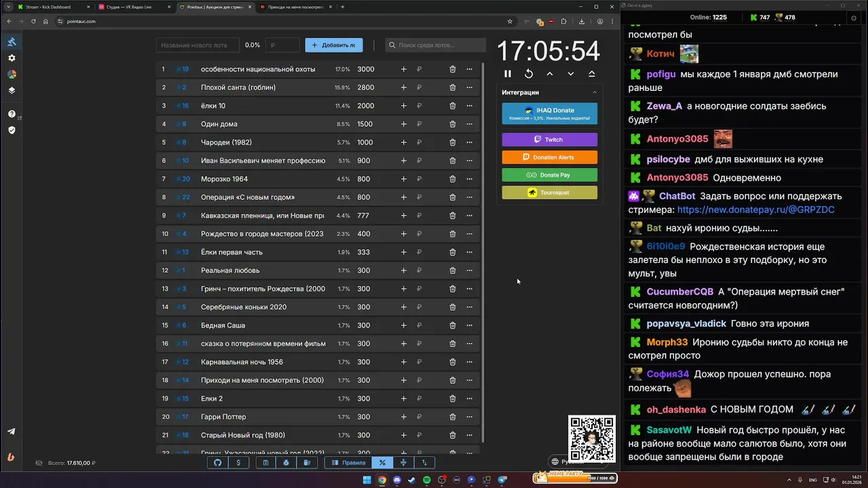Click the 3000 amount of the first lot
Viewport: 868px width, 488px height.
coord(366,69)
